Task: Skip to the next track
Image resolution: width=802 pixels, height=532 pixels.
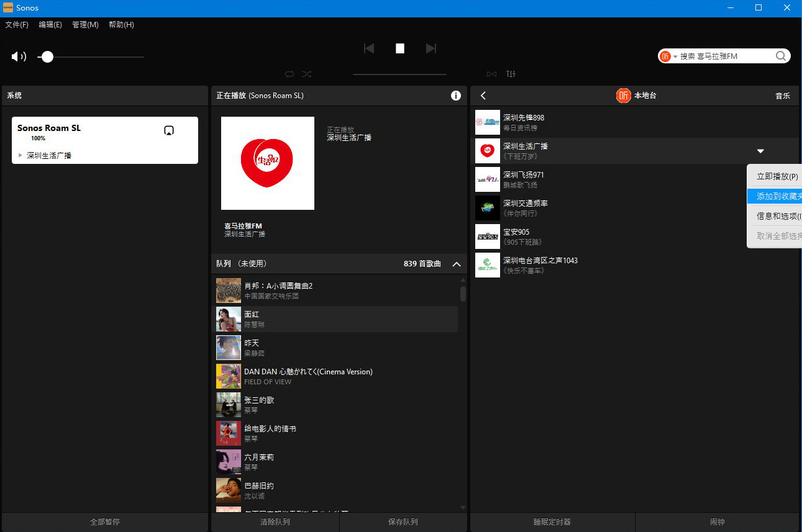Action: 431,48
